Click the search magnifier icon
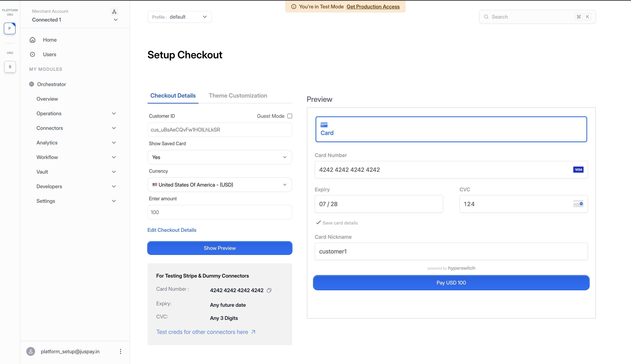This screenshot has width=631, height=364. (486, 17)
